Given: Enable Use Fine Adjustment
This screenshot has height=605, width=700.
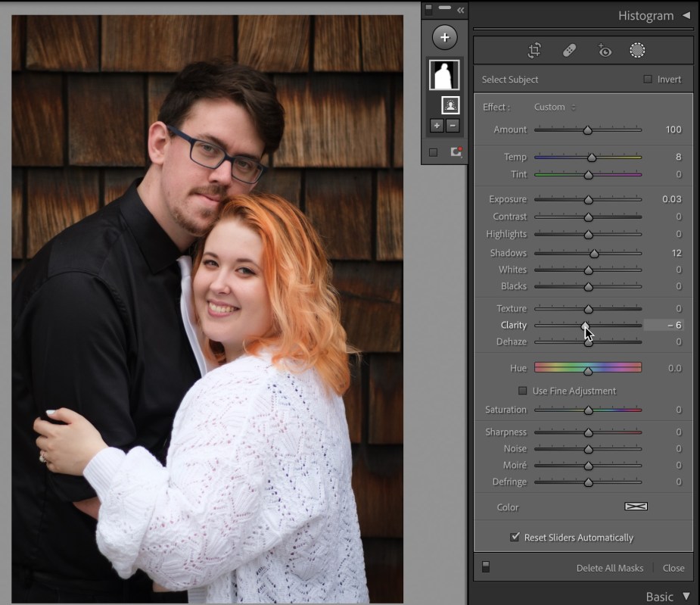Looking at the screenshot, I should [x=521, y=391].
